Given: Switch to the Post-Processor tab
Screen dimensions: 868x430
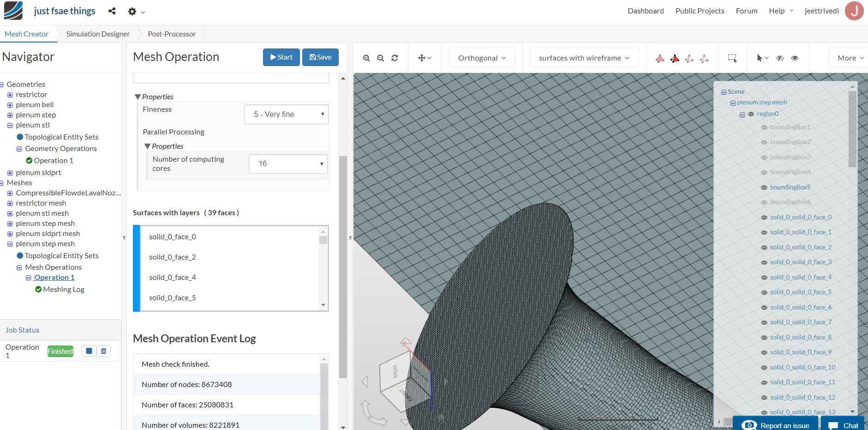Looking at the screenshot, I should pos(172,34).
